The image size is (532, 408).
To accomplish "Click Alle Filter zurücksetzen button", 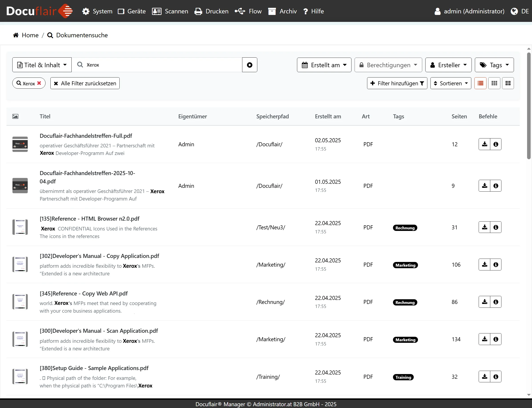I will click(x=85, y=83).
